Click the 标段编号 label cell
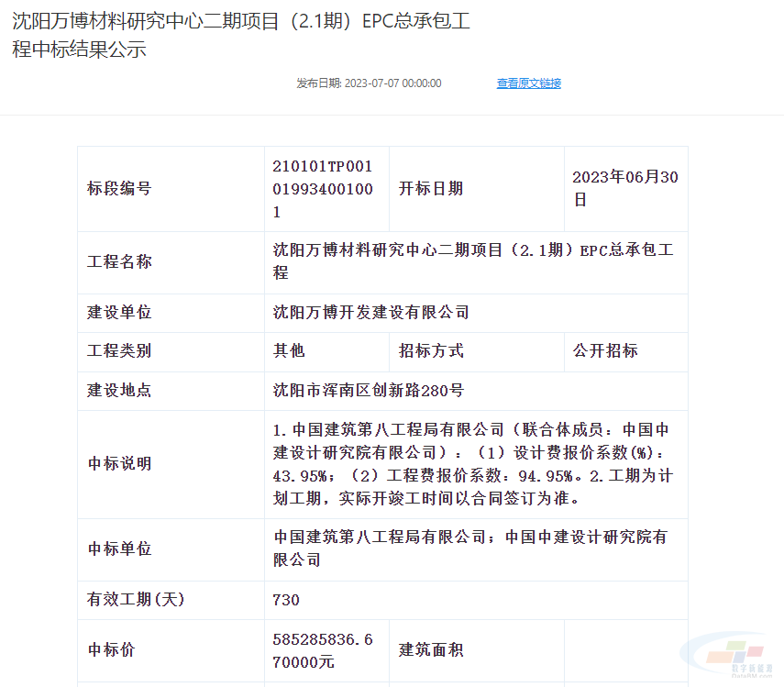 tap(171, 189)
